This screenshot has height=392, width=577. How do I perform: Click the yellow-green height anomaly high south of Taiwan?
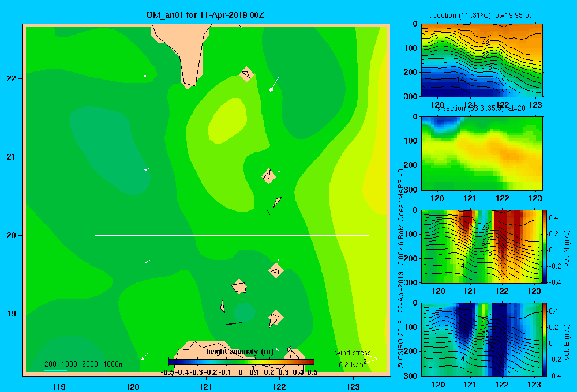pyautogui.click(x=227, y=120)
